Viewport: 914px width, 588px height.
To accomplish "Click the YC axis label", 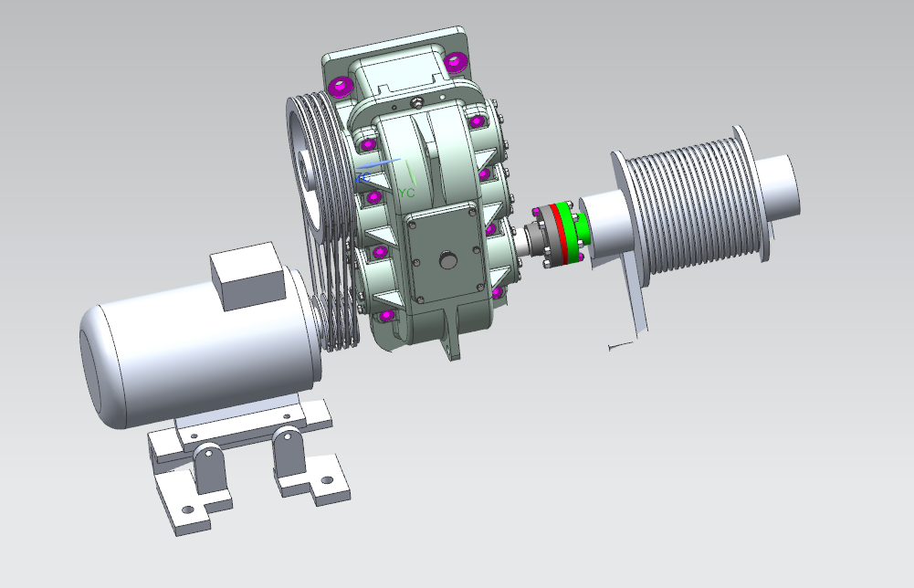I will point(407,193).
